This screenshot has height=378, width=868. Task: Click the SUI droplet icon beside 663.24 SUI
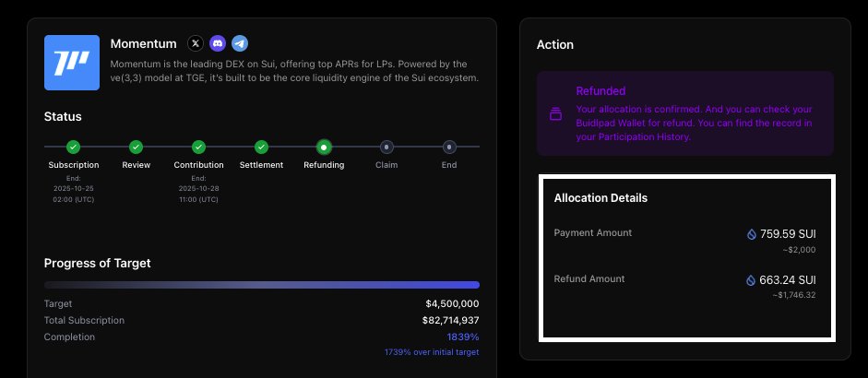point(752,280)
